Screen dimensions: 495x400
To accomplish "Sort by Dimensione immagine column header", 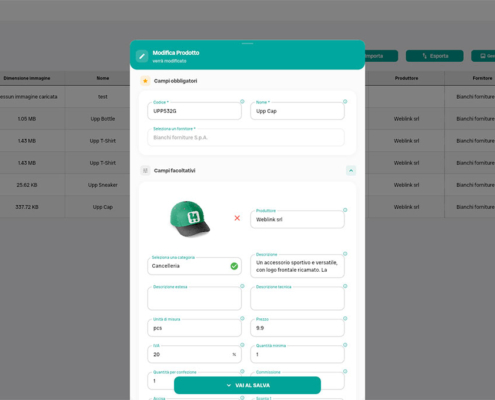I will (x=27, y=78).
